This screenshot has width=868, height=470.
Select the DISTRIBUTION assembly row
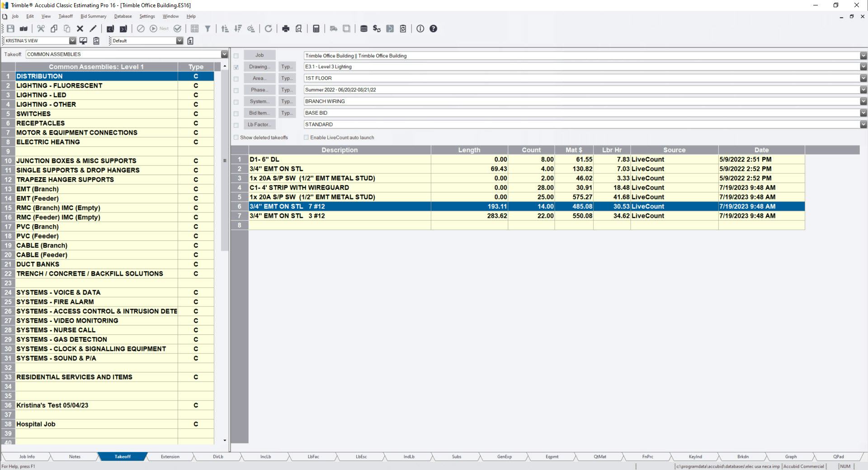click(90, 76)
